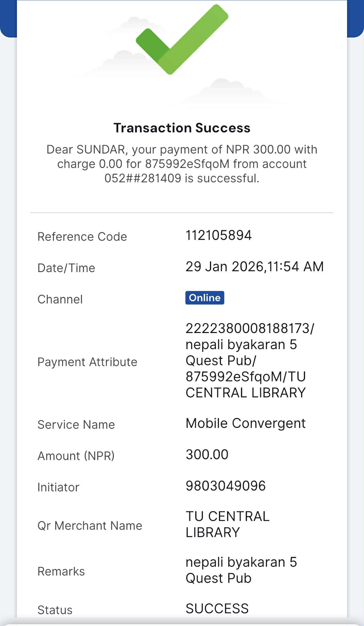Tap the Reference Code label
The width and height of the screenshot is (364, 626).
point(82,237)
